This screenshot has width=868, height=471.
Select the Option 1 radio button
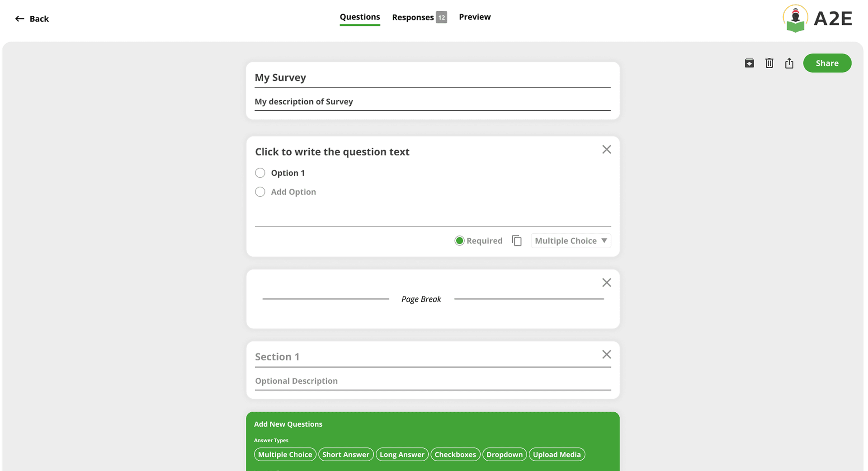click(260, 173)
